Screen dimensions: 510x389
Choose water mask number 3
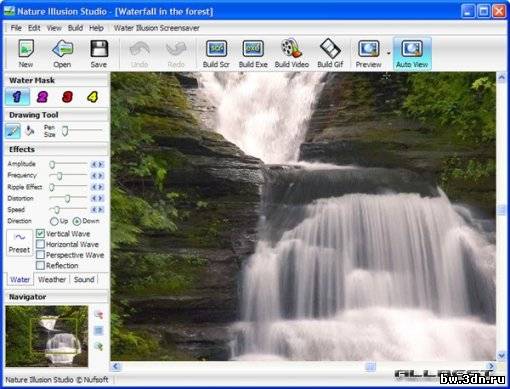coord(67,97)
